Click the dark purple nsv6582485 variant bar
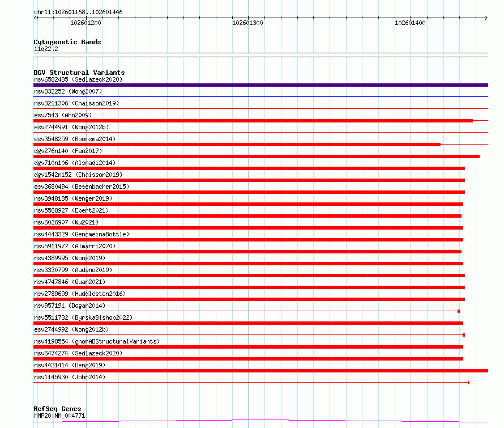Image resolution: width=504 pixels, height=428 pixels. [260, 85]
